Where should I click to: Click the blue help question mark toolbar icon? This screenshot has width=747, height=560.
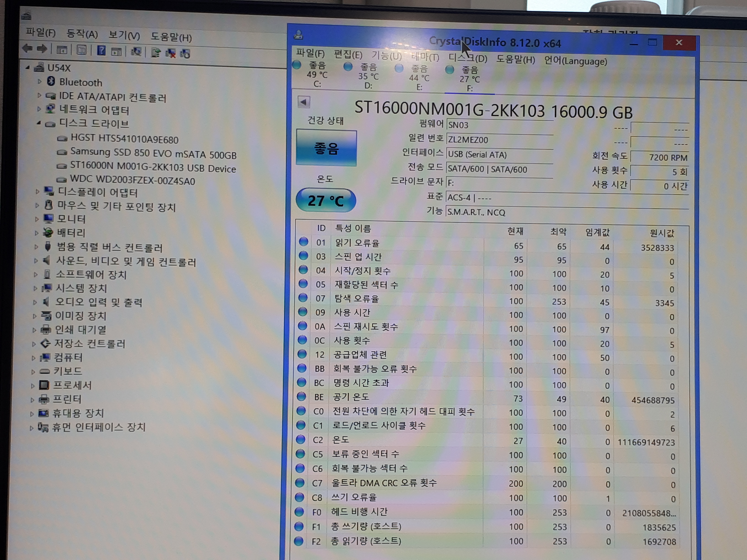pos(101,51)
